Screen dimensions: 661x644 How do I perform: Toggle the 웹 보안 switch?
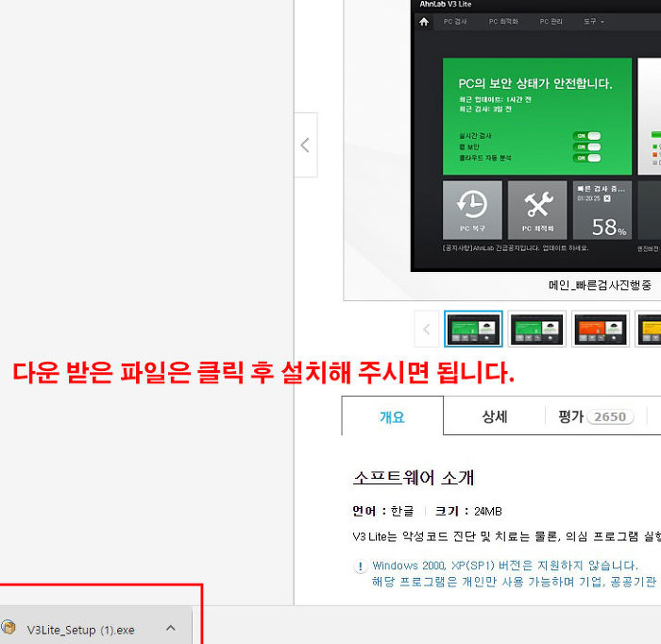(x=586, y=146)
